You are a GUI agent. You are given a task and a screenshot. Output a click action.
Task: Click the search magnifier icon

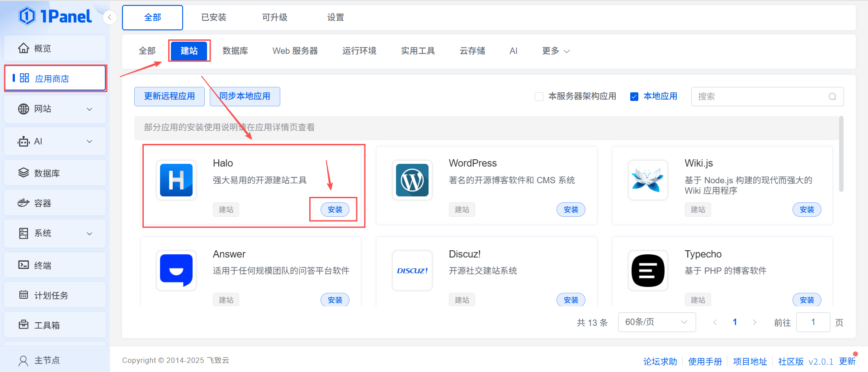click(832, 96)
